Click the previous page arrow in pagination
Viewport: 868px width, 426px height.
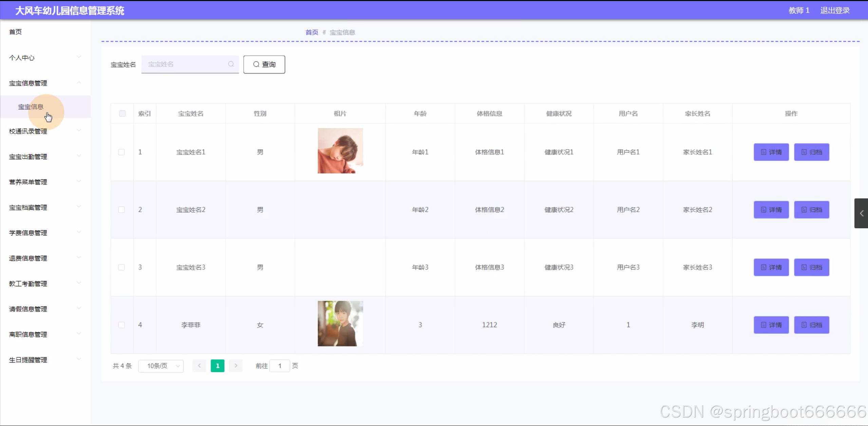199,366
